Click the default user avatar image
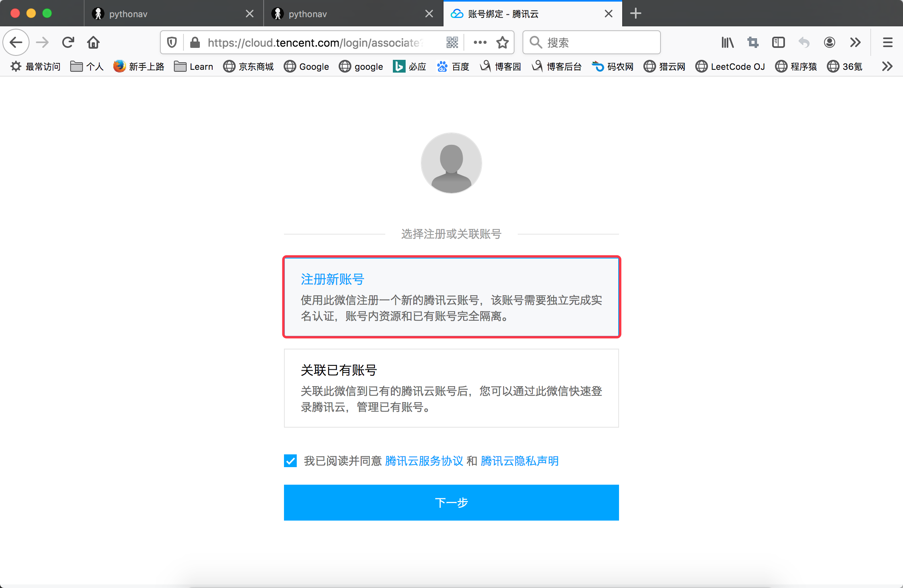Image resolution: width=903 pixels, height=588 pixels. 451,163
